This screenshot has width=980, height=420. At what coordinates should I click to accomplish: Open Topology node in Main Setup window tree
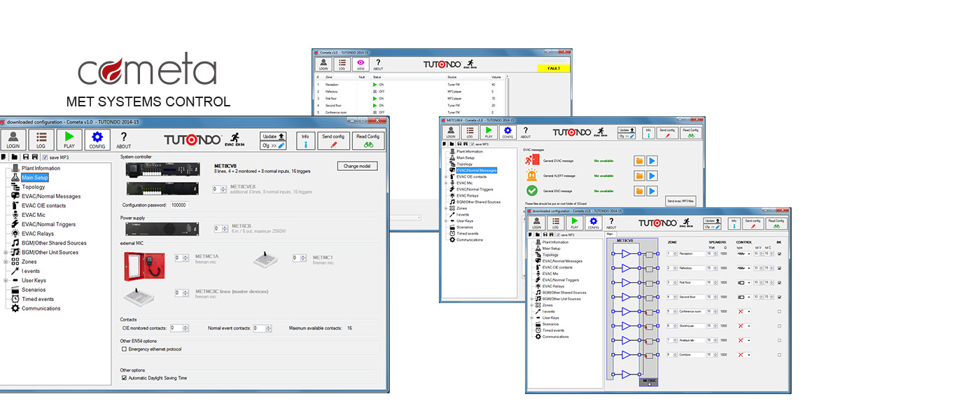(x=33, y=187)
